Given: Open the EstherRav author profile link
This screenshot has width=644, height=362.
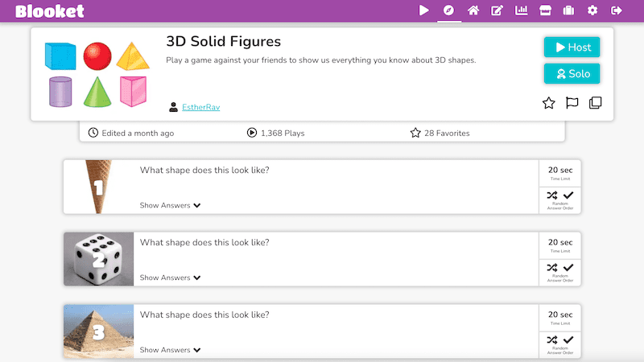Looking at the screenshot, I should [x=200, y=107].
